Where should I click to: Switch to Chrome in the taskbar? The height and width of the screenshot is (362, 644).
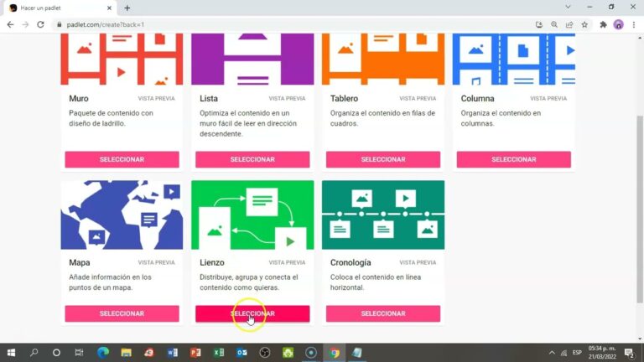click(335, 353)
